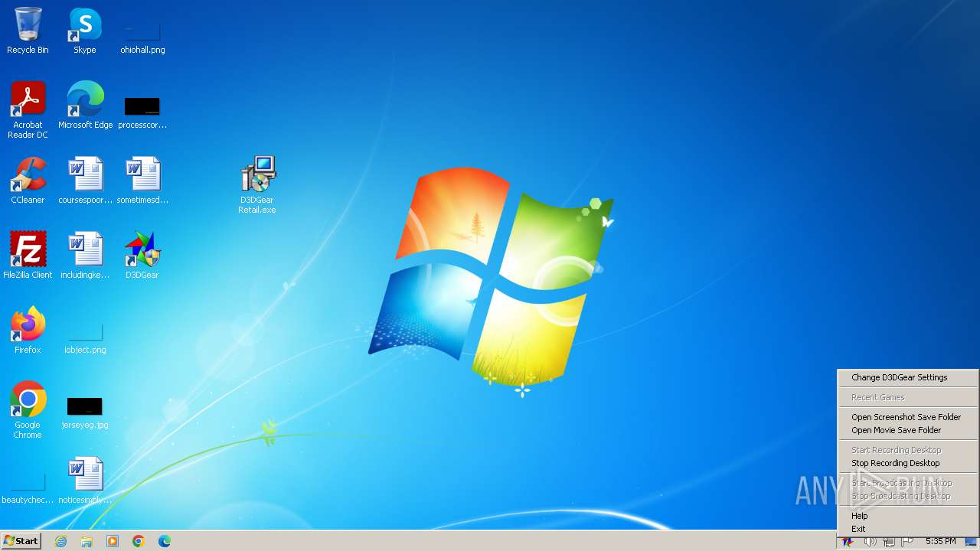Choose Change D3DGear Settings menu entry
The width and height of the screenshot is (980, 551).
coord(907,377)
